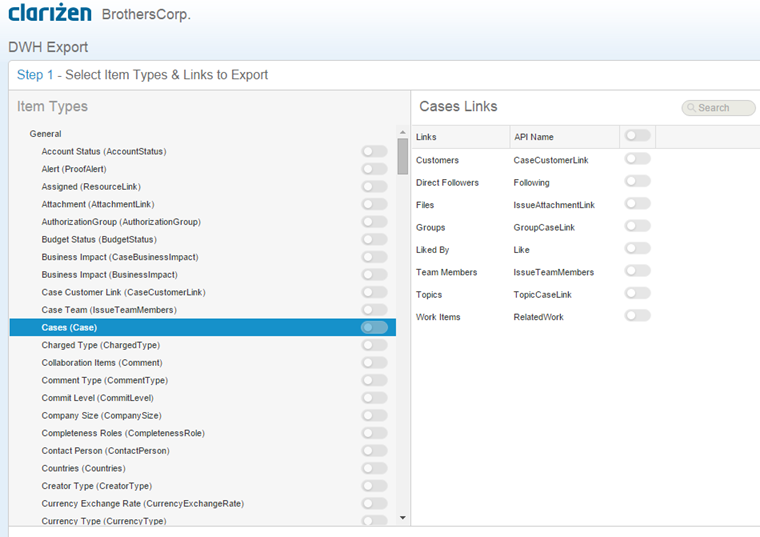Enable Attachment (AttachmentLink) switch
This screenshot has height=537, width=760.
[374, 205]
